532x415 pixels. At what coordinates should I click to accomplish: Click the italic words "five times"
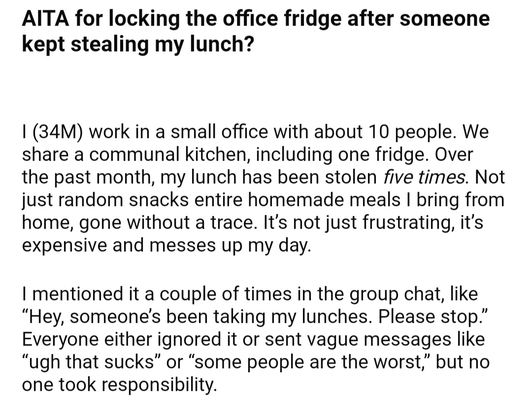pos(424,177)
